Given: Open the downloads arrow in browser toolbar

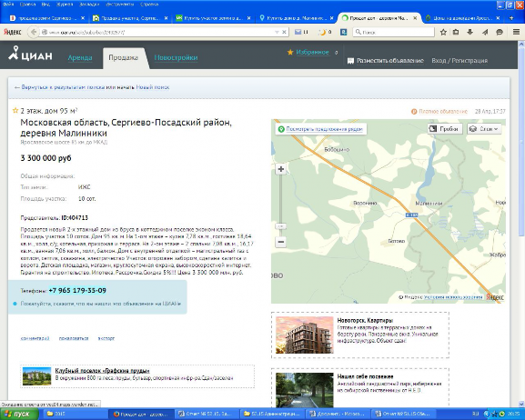Looking at the screenshot, I should 469,32.
